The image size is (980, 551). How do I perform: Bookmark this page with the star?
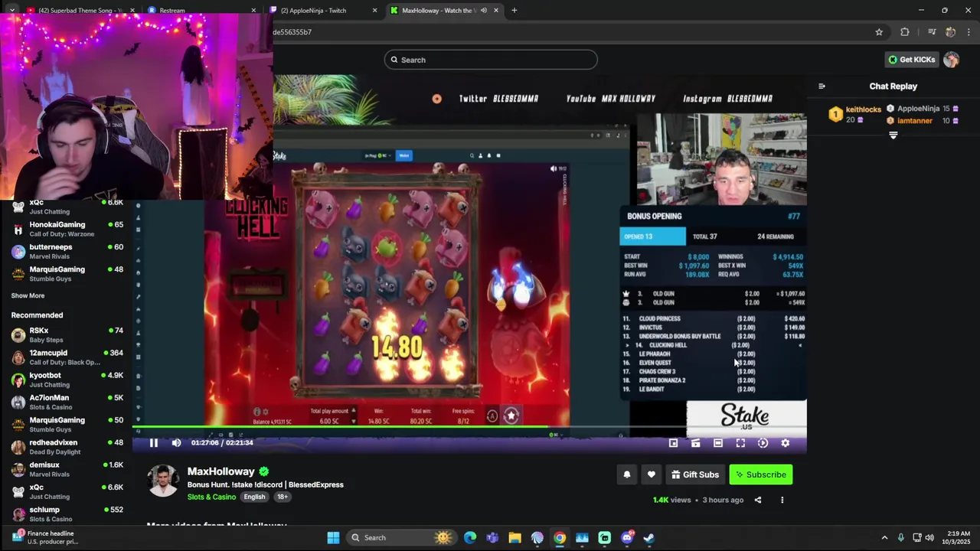click(879, 32)
